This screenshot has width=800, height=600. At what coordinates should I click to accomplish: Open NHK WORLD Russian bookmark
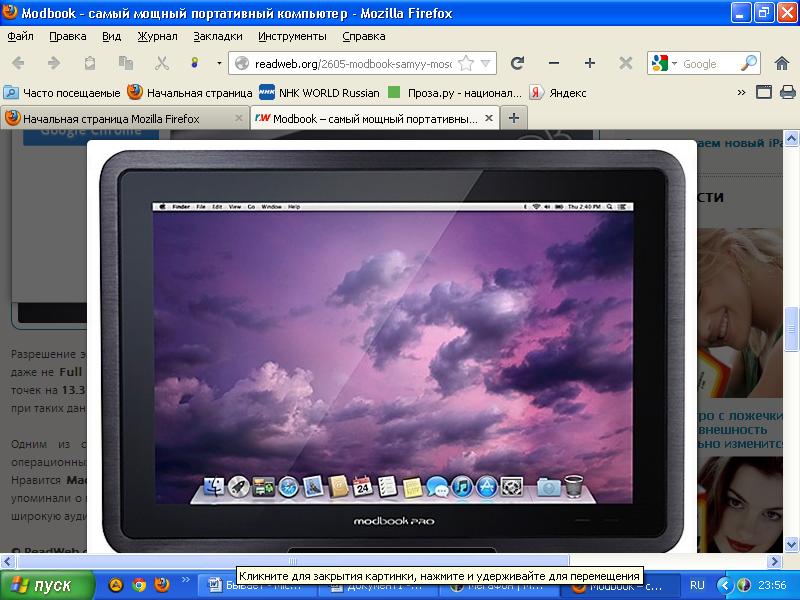pos(320,93)
